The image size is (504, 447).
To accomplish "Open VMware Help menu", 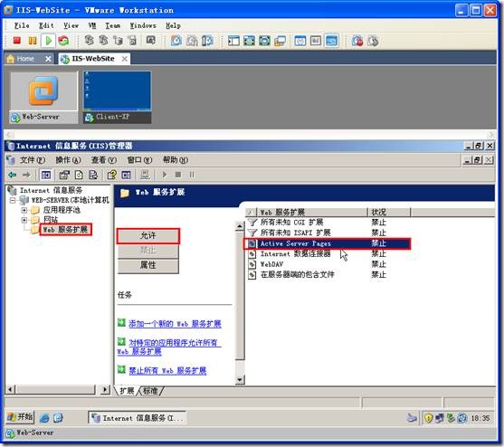I will click(x=173, y=25).
